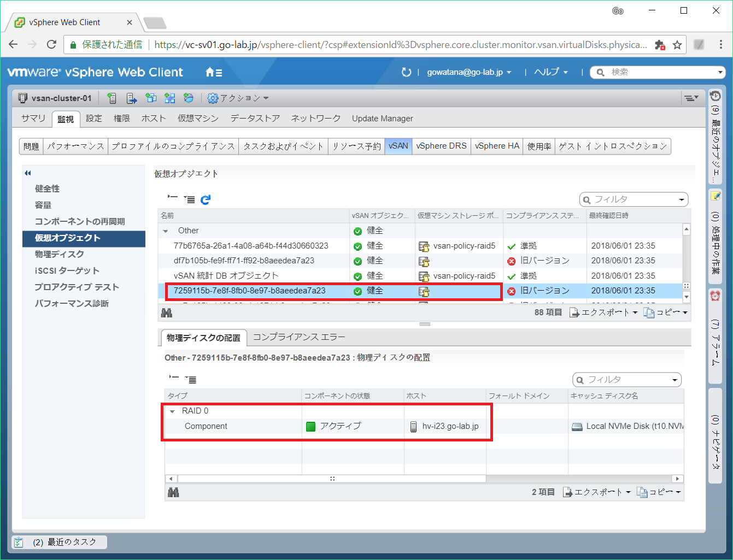The height and width of the screenshot is (560, 733).
Task: Switch to the サマリ tab
Action: coord(33,119)
